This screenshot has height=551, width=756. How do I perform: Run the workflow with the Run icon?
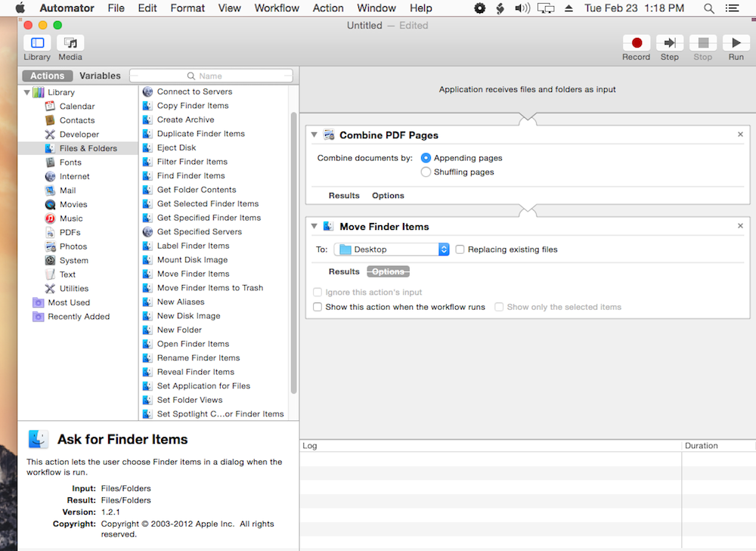click(736, 43)
